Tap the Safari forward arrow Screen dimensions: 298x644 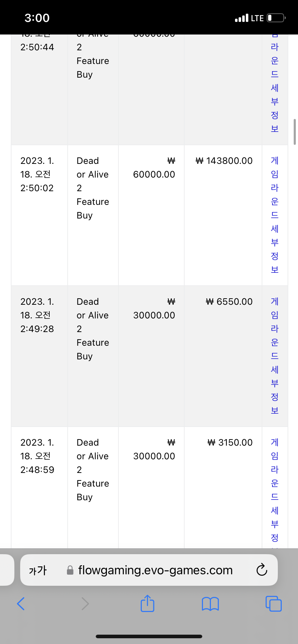[x=85, y=604]
